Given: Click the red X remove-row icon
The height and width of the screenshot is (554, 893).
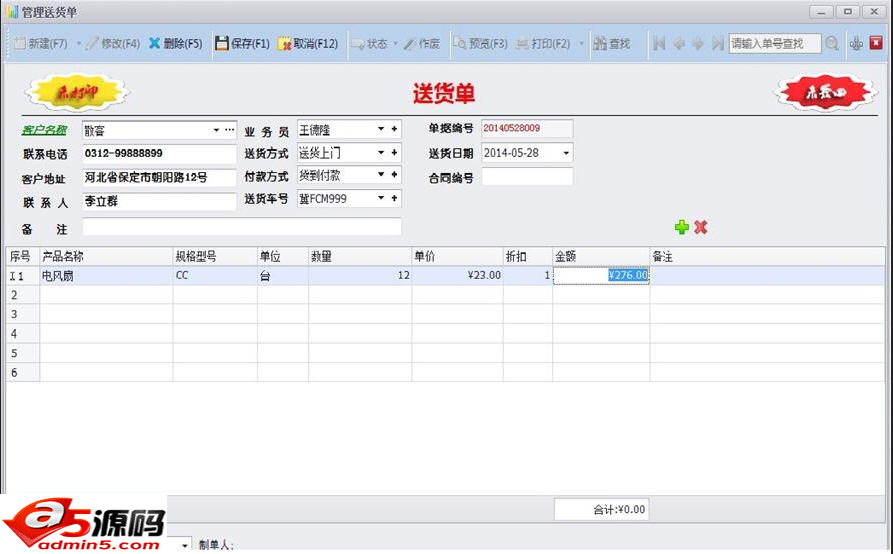Looking at the screenshot, I should pyautogui.click(x=701, y=227).
